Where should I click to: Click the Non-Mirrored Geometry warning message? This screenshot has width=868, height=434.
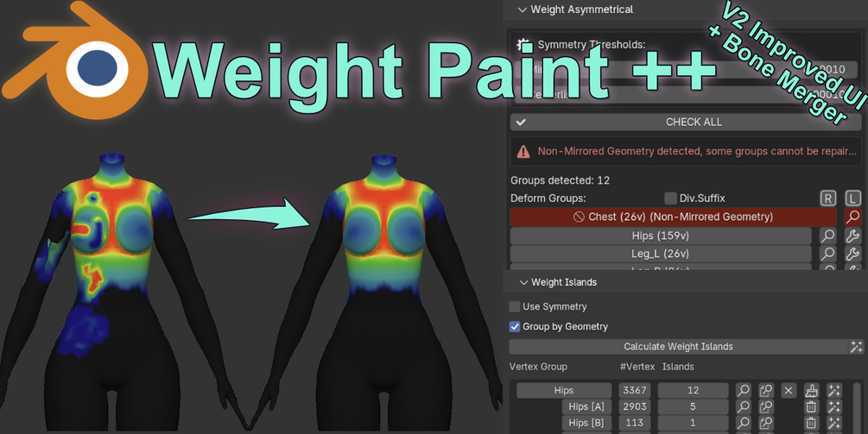(687, 152)
